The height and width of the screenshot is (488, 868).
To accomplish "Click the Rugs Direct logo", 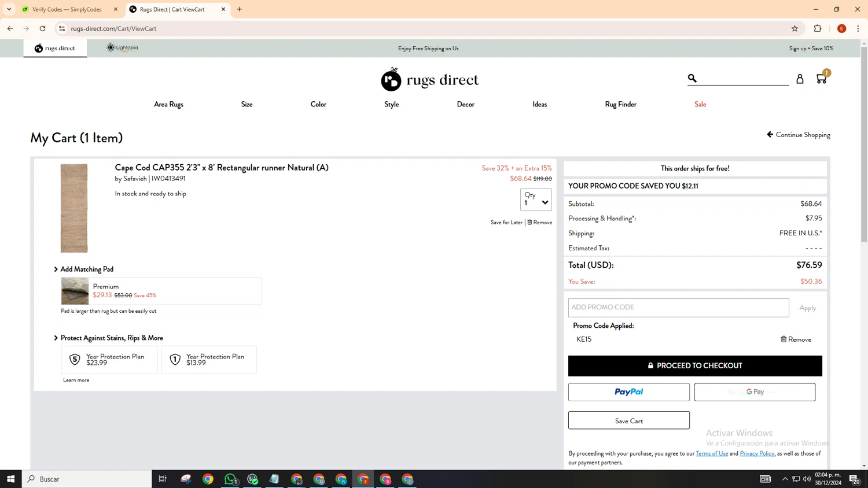I will 429,80.
